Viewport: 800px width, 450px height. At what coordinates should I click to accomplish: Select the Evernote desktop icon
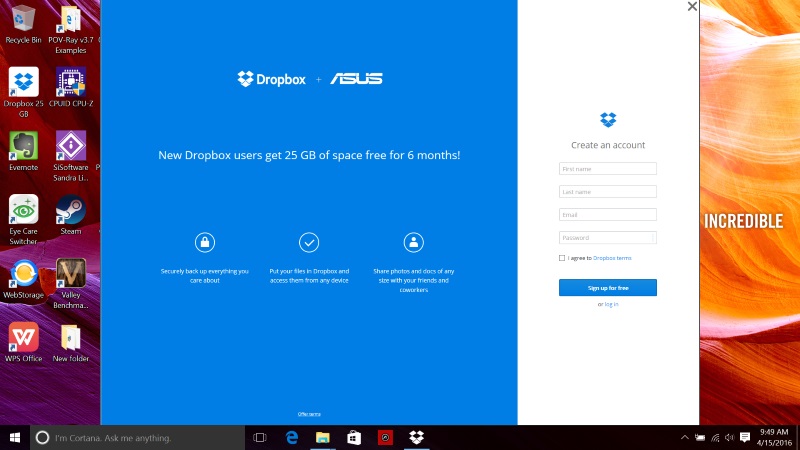(23, 151)
